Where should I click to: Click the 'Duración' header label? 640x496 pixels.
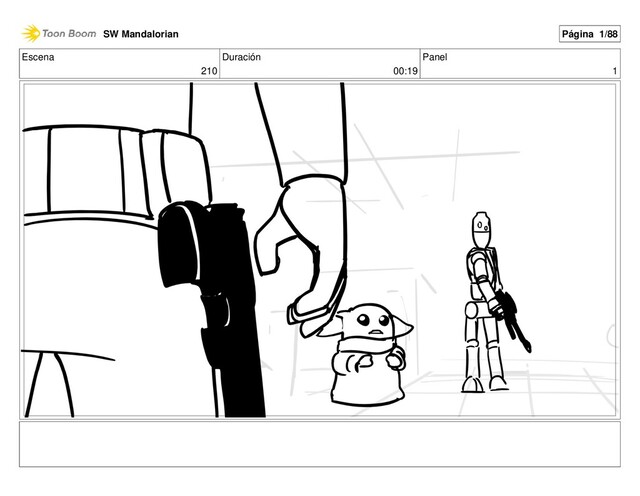click(x=241, y=57)
